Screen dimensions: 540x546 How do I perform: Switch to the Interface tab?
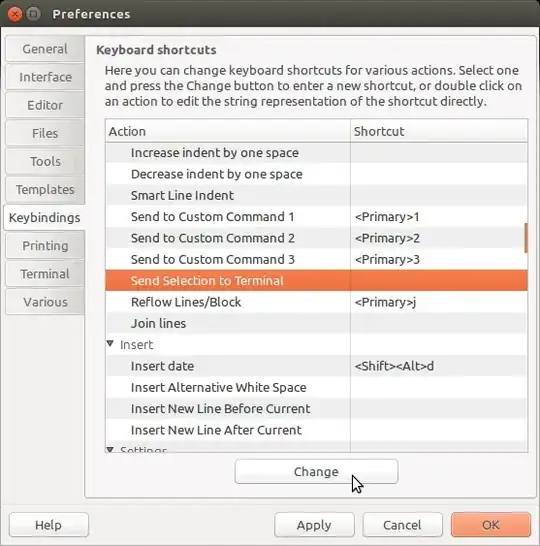tap(45, 77)
